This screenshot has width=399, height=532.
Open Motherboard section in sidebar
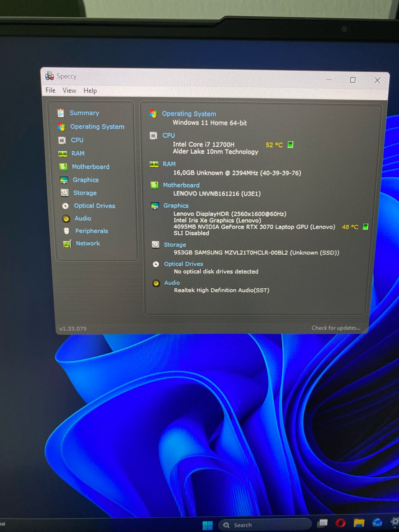pos(91,167)
